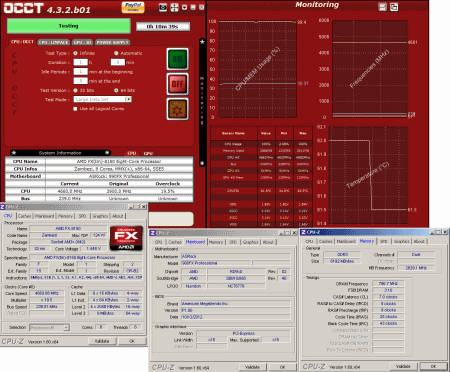Click the save icon in Monitoring header
Screen dimensions: 450x372
pyautogui.click(x=382, y=7)
